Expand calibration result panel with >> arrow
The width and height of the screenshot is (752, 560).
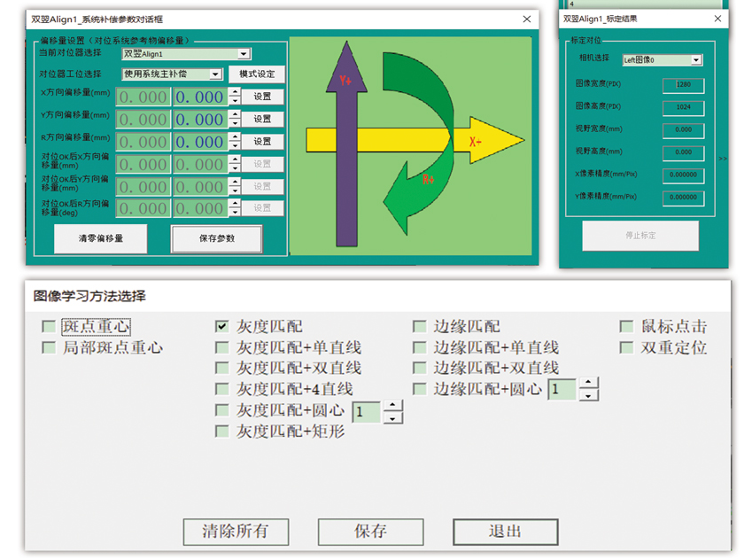pos(723,159)
